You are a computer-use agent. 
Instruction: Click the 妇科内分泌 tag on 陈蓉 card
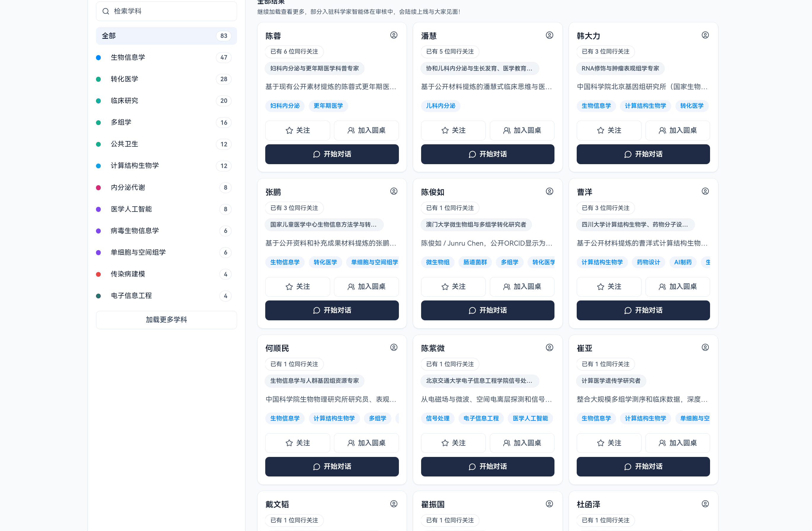[x=285, y=106]
